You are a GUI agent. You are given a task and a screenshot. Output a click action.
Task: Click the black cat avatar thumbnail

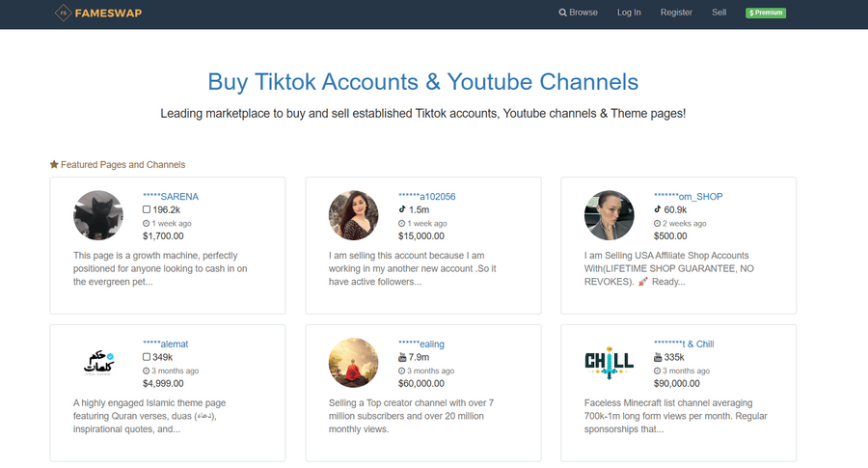click(x=98, y=215)
